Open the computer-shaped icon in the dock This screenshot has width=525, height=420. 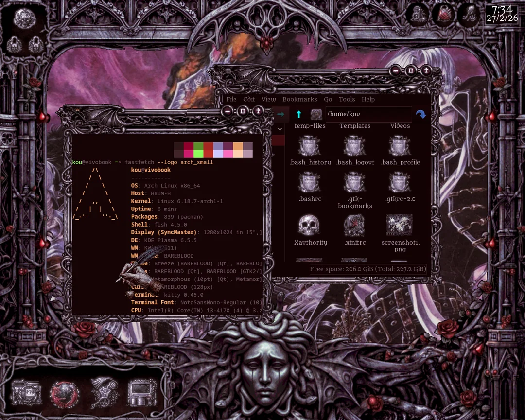click(142, 392)
